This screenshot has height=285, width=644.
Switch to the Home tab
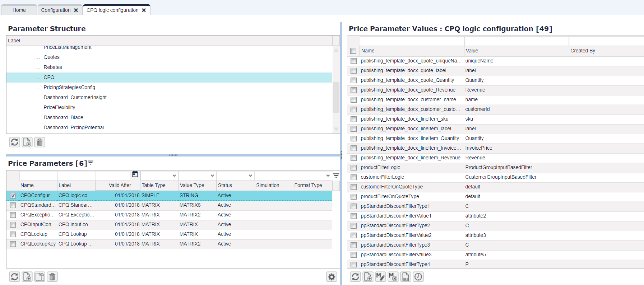[x=19, y=10]
